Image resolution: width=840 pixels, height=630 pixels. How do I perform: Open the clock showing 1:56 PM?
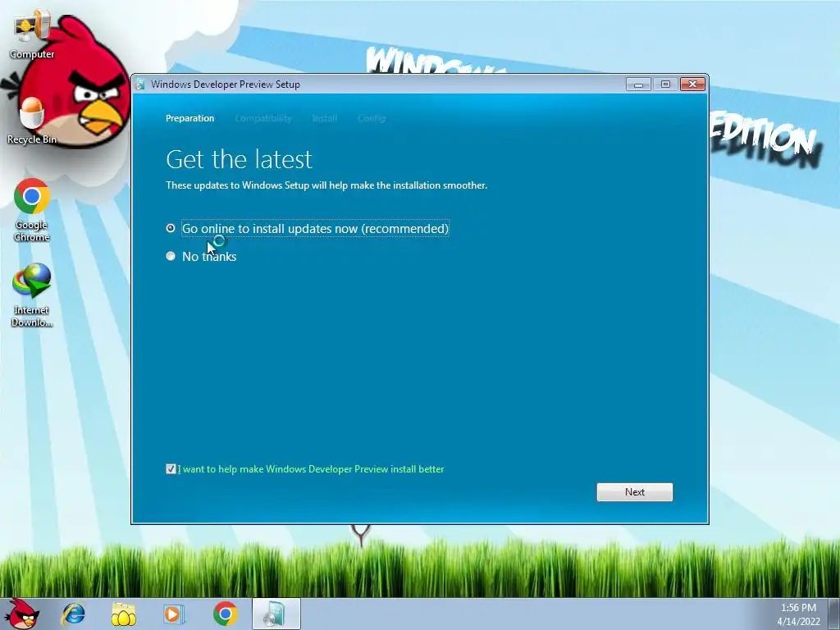pyautogui.click(x=798, y=608)
